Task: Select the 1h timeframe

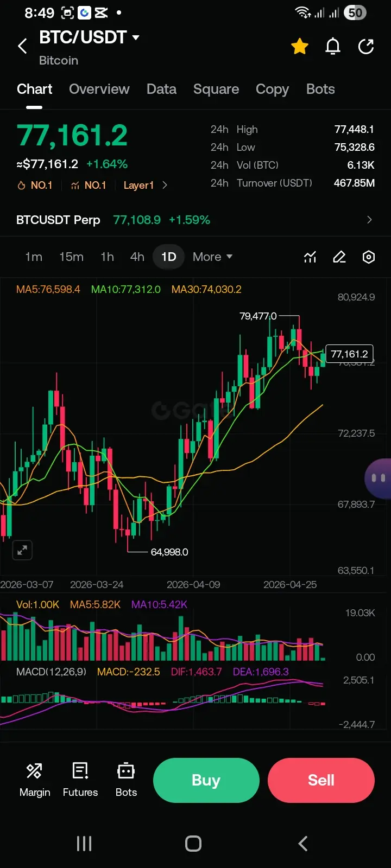Action: pyautogui.click(x=107, y=257)
